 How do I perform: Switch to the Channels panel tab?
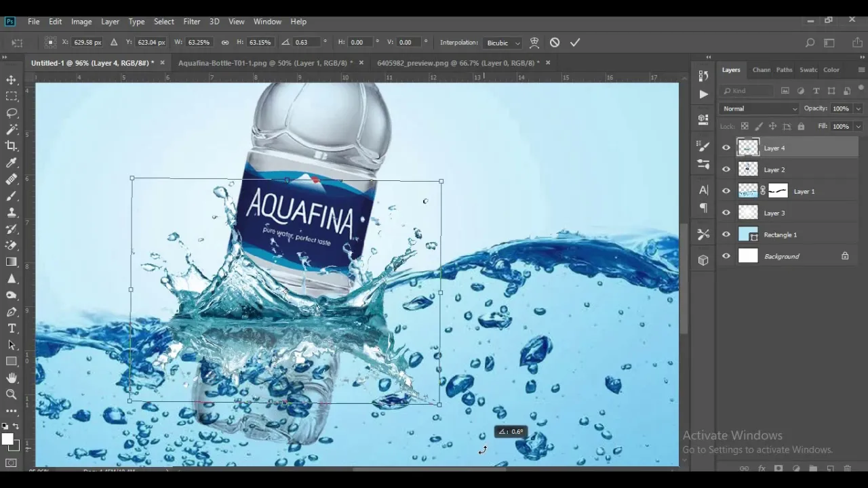[761, 70]
